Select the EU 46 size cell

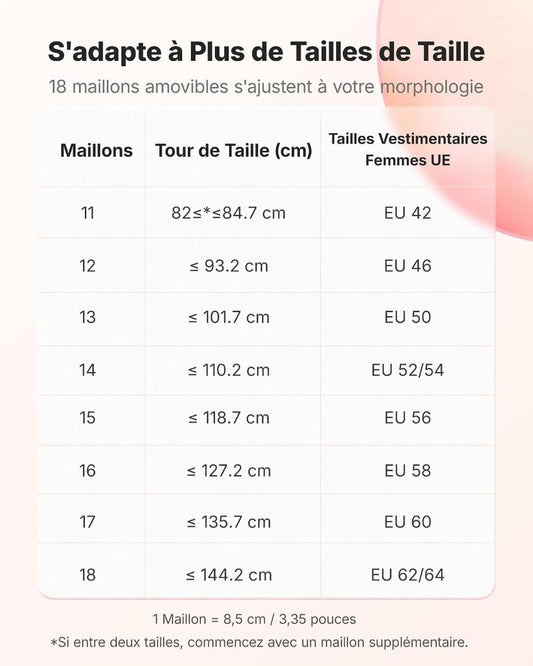pyautogui.click(x=408, y=266)
